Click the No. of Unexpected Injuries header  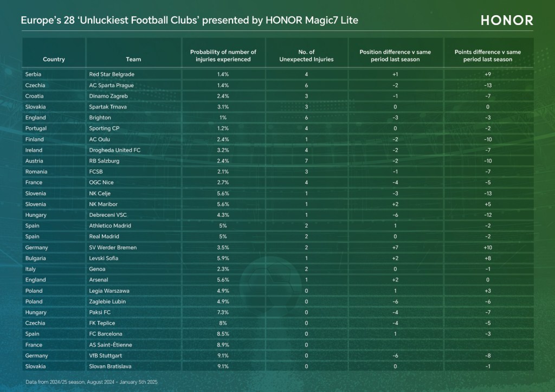point(306,56)
